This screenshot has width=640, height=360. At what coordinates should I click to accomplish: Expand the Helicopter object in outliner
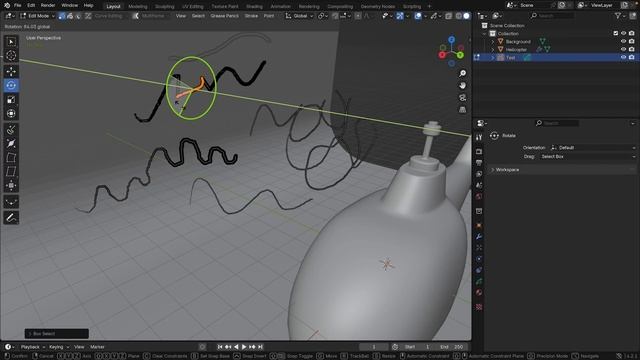point(493,49)
